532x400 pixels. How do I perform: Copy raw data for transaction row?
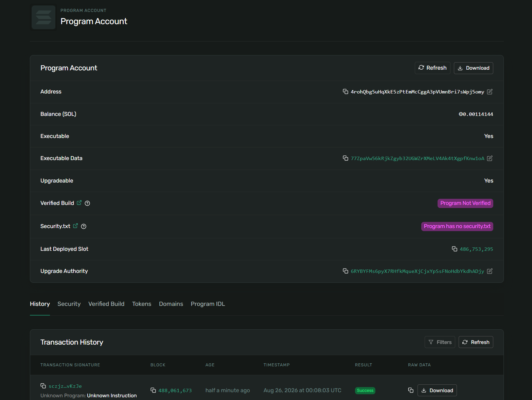(411, 390)
